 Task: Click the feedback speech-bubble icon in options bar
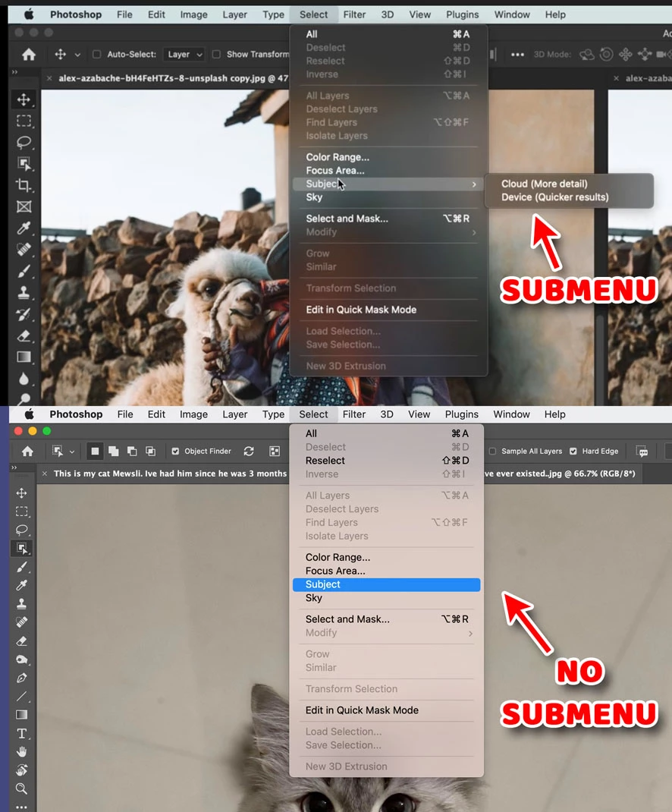pos(642,452)
